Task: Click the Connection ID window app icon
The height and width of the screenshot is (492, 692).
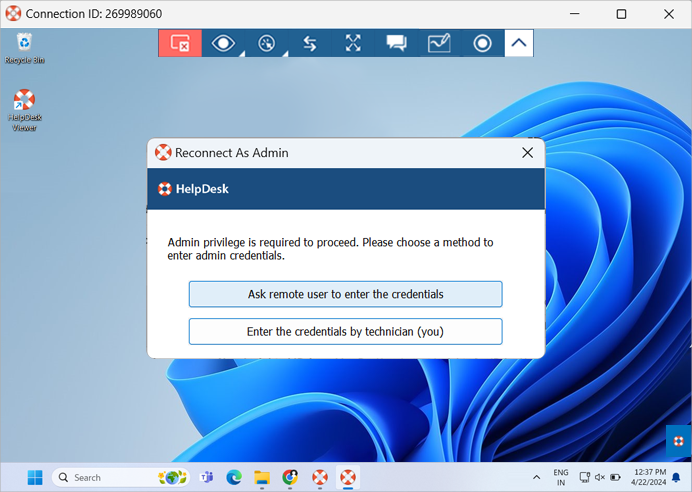Action: click(x=13, y=14)
